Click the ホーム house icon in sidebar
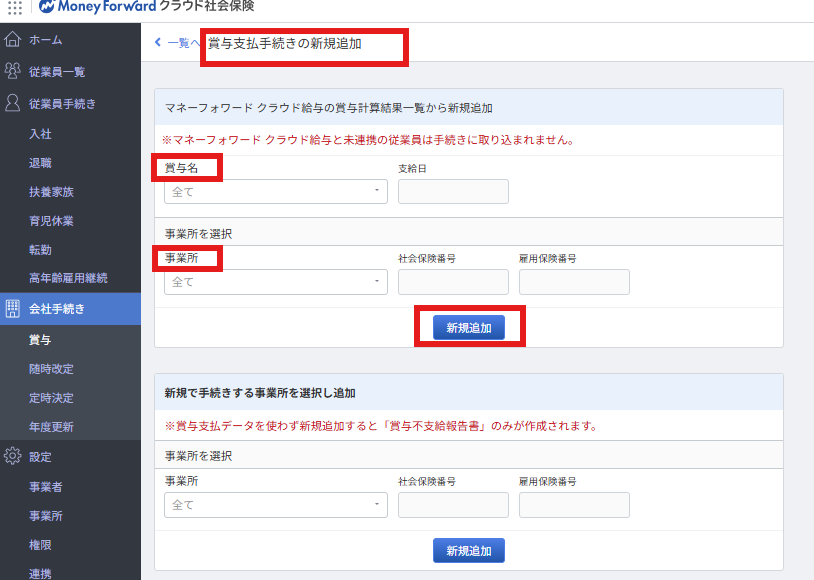The width and height of the screenshot is (814, 580). pyautogui.click(x=13, y=40)
